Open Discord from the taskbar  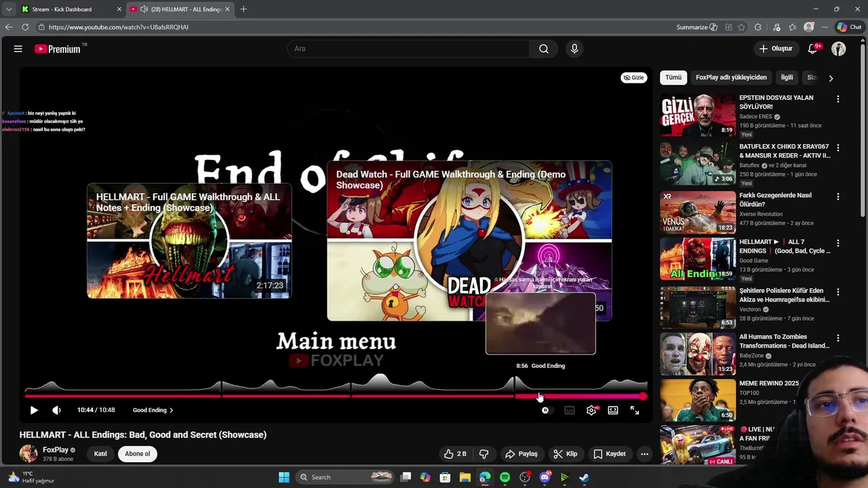[545, 477]
